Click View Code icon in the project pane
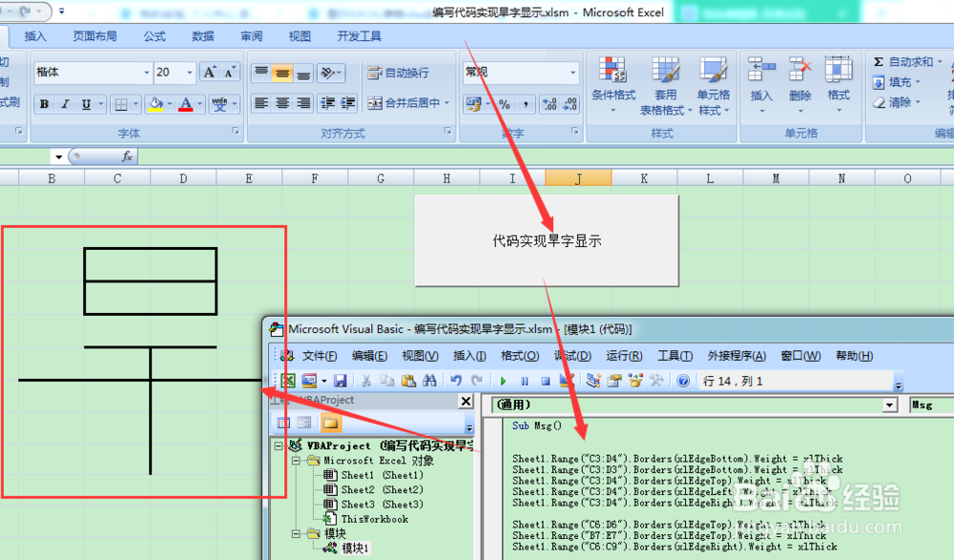Image resolution: width=954 pixels, height=560 pixels. click(283, 423)
